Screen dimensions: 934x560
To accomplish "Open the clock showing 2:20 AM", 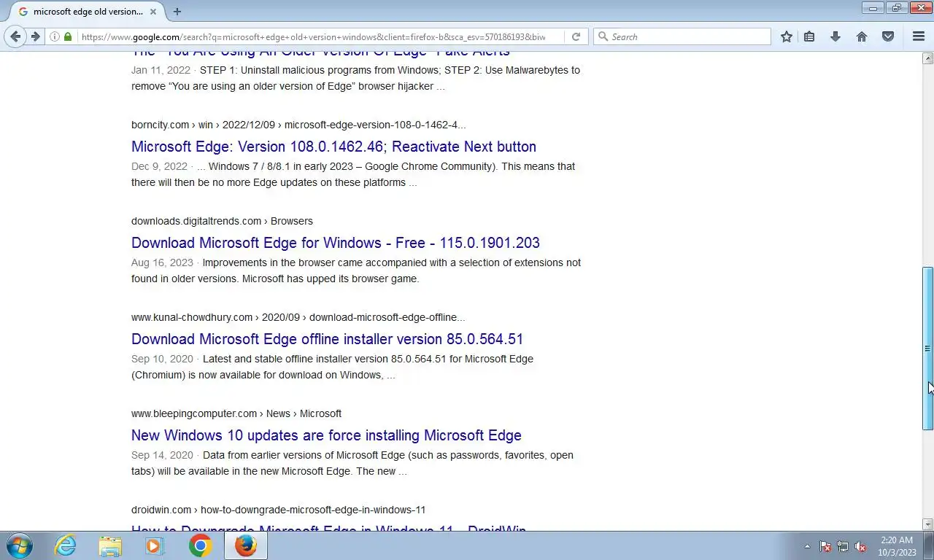I will tap(896, 546).
